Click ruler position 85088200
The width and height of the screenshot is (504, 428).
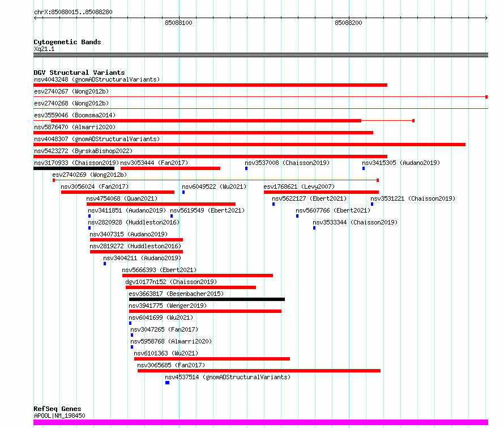348,23
